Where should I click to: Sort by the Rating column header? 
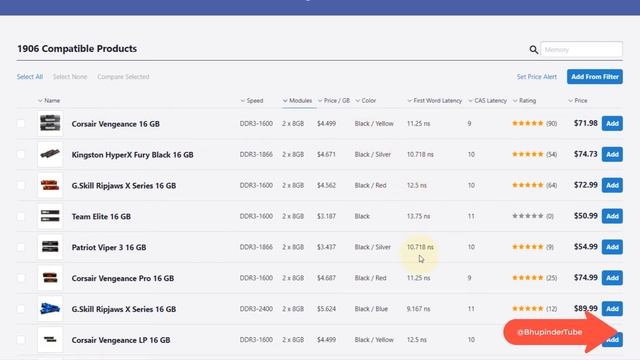pos(524,100)
